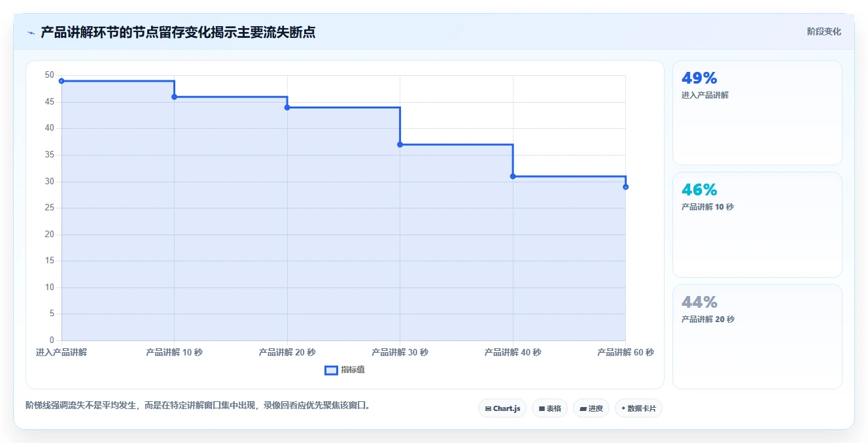The width and height of the screenshot is (868, 443).
Task: Click the 44% value text
Action: click(x=699, y=303)
